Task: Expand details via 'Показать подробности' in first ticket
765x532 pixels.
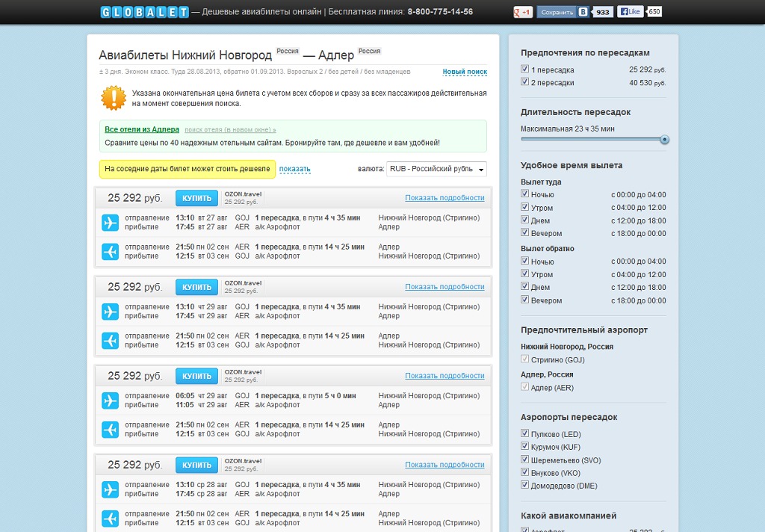Action: point(445,198)
